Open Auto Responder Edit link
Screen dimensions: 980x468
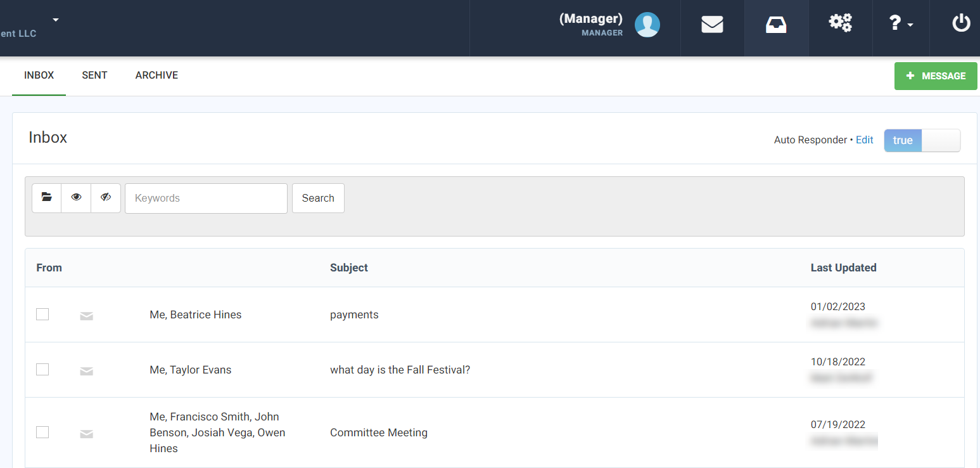pyautogui.click(x=864, y=140)
